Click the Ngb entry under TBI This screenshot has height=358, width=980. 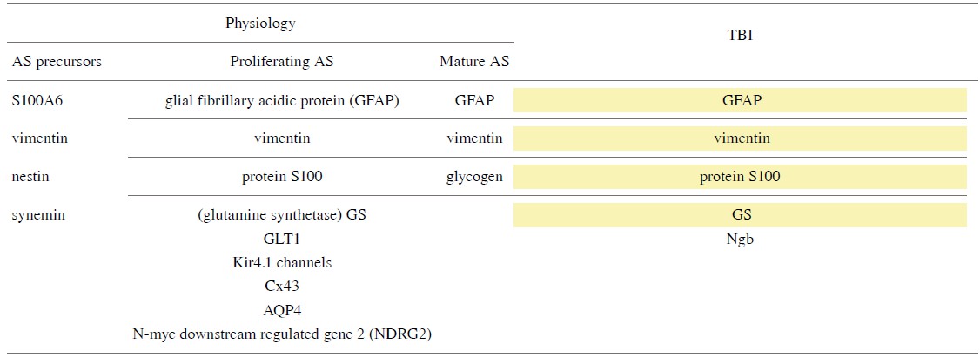point(741,239)
